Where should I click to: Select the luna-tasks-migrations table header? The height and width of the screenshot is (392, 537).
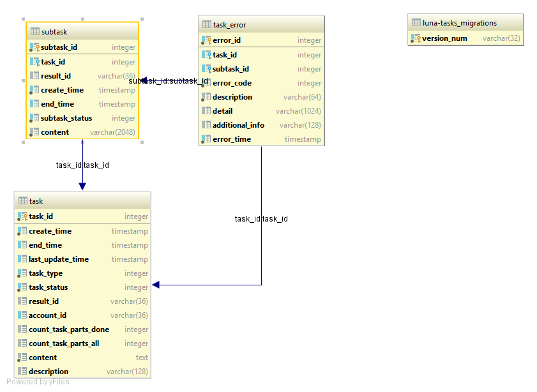pyautogui.click(x=465, y=22)
